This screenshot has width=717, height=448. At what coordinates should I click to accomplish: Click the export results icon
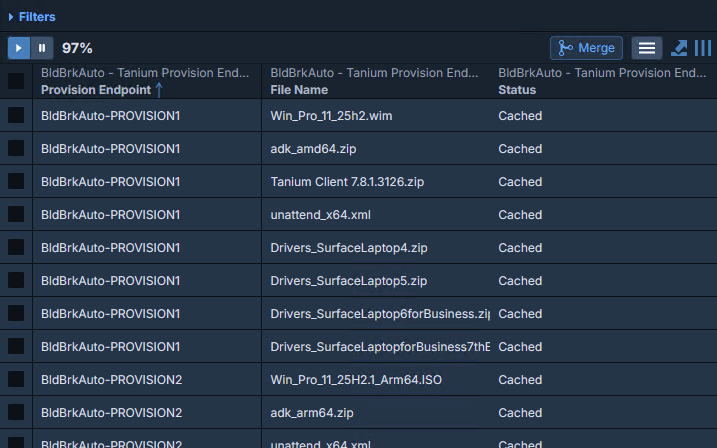pos(679,48)
